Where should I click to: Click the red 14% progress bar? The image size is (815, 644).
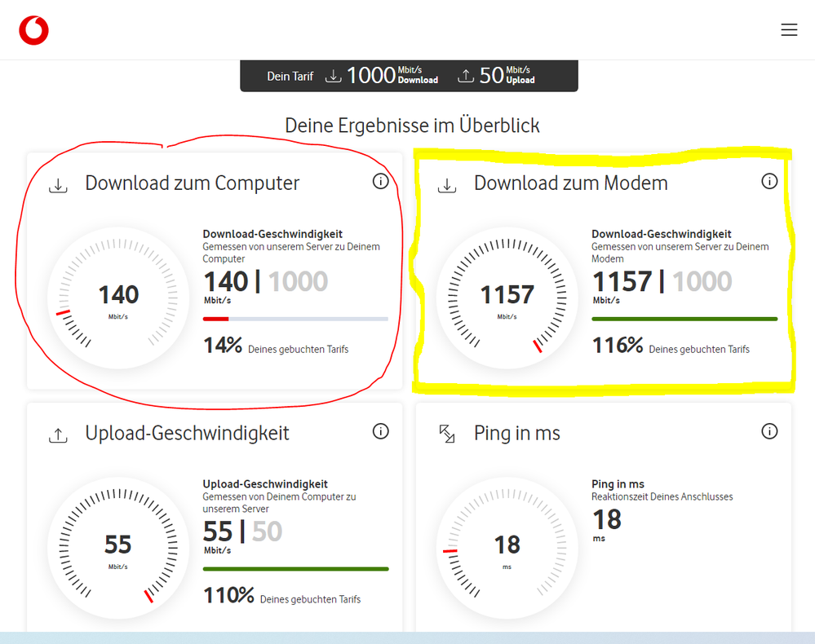[215, 319]
